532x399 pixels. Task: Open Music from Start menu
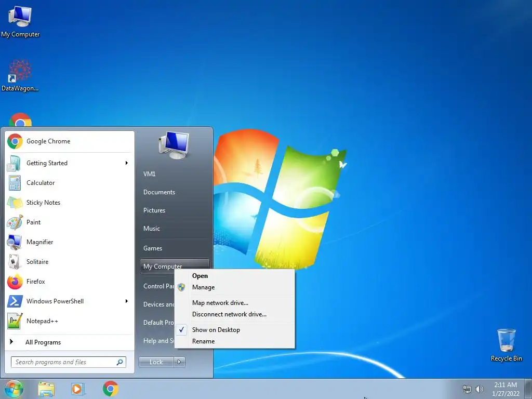coord(151,229)
